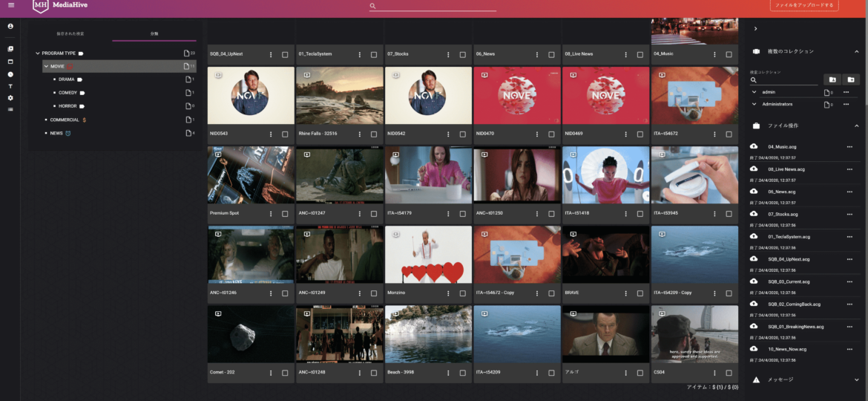This screenshot has width=868, height=401.
Task: Click the MediaHive logo
Action: [60, 5]
